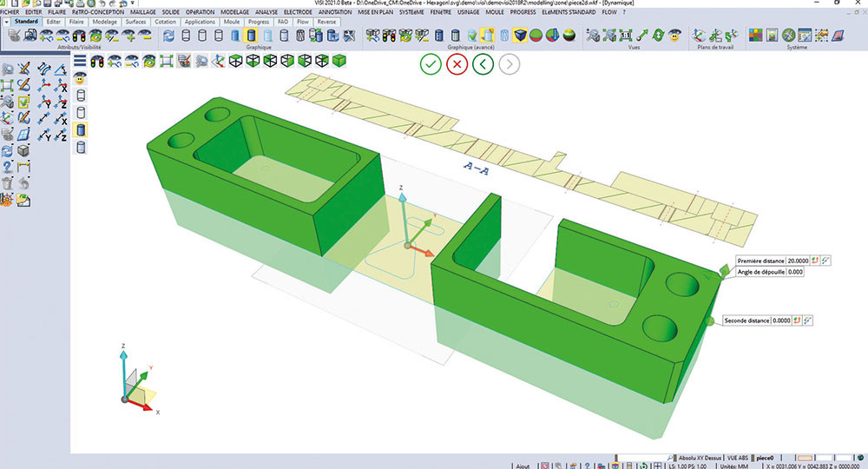This screenshot has width=868, height=469.
Task: Click the A-A section label in viewport
Action: 476,168
